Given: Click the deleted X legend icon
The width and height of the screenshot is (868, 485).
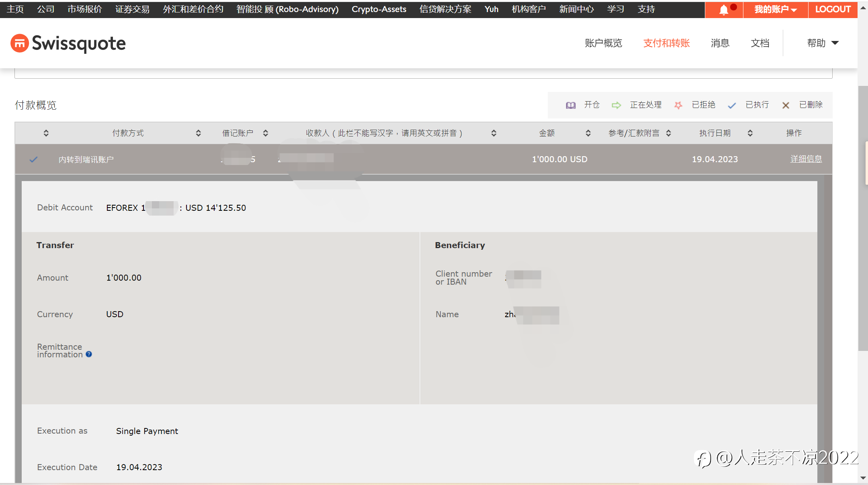Looking at the screenshot, I should 786,105.
